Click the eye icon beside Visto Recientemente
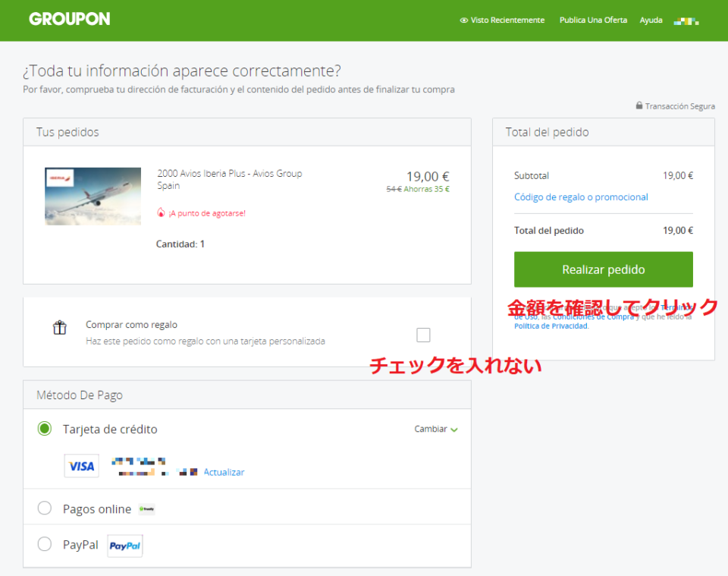The image size is (728, 576). point(463,20)
